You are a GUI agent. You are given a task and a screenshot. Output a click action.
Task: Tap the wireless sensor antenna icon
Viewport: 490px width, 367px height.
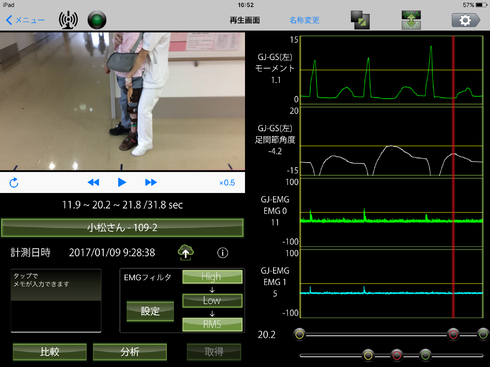(x=68, y=20)
